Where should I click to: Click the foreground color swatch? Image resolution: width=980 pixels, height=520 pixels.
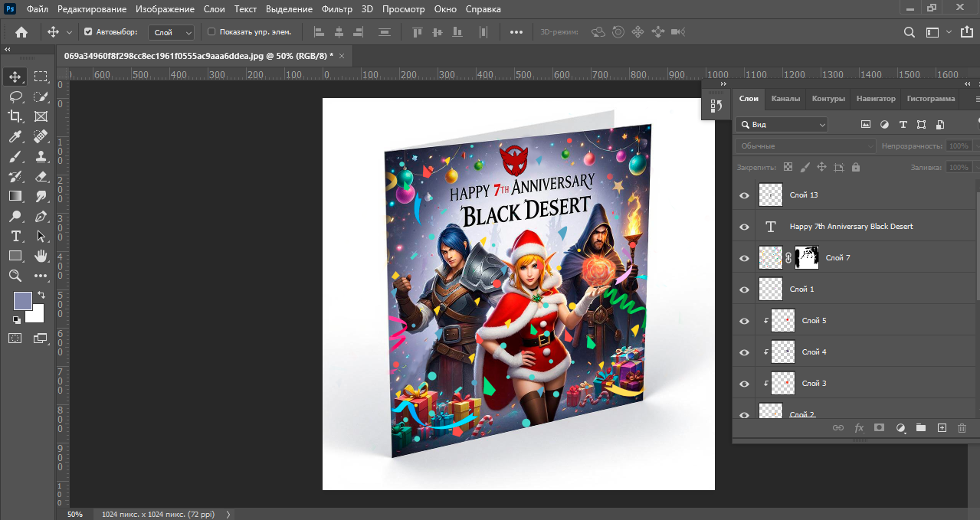click(23, 300)
